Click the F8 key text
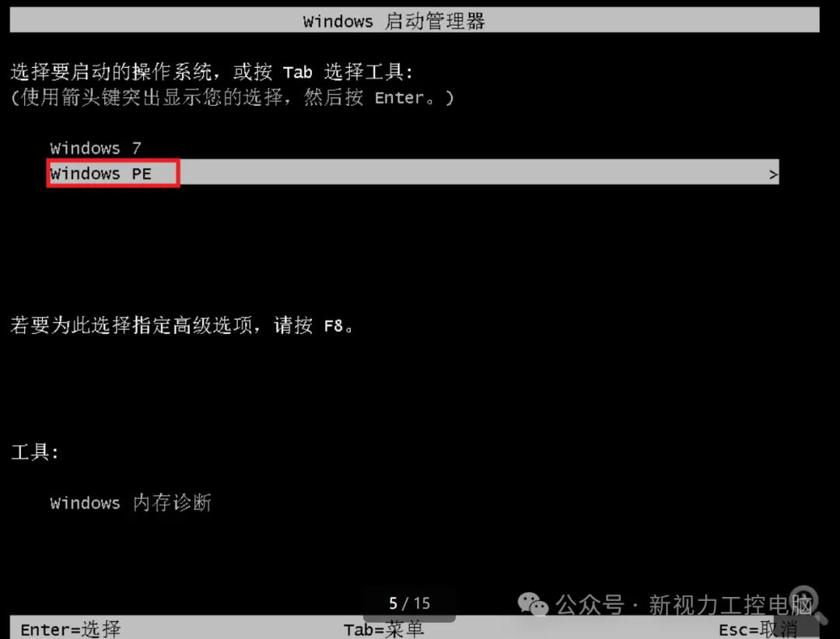This screenshot has height=639, width=840. click(x=333, y=326)
